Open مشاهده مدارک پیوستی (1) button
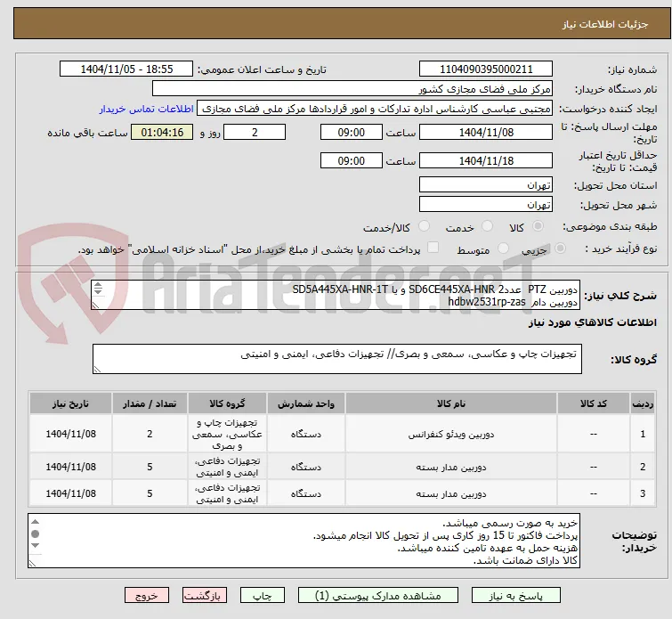This screenshot has height=619, width=672. point(378,596)
